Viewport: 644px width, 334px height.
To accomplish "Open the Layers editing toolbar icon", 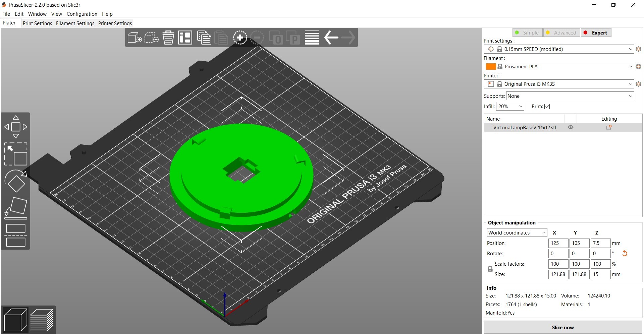I will pos(312,38).
